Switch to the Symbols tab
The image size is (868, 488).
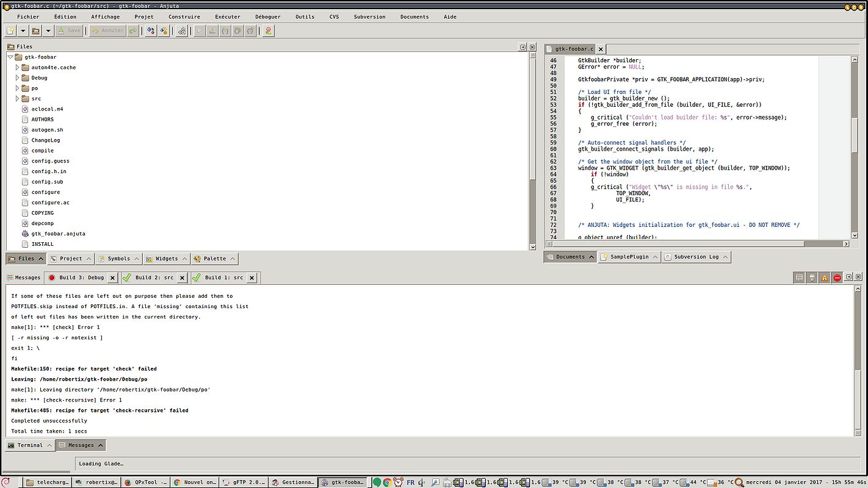[x=118, y=259]
